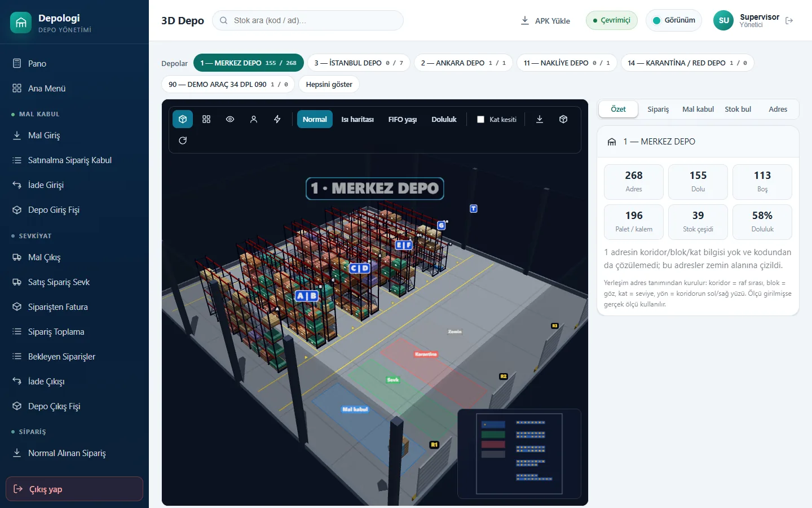Click the minimap thumbnail in the 3D view

point(519,454)
